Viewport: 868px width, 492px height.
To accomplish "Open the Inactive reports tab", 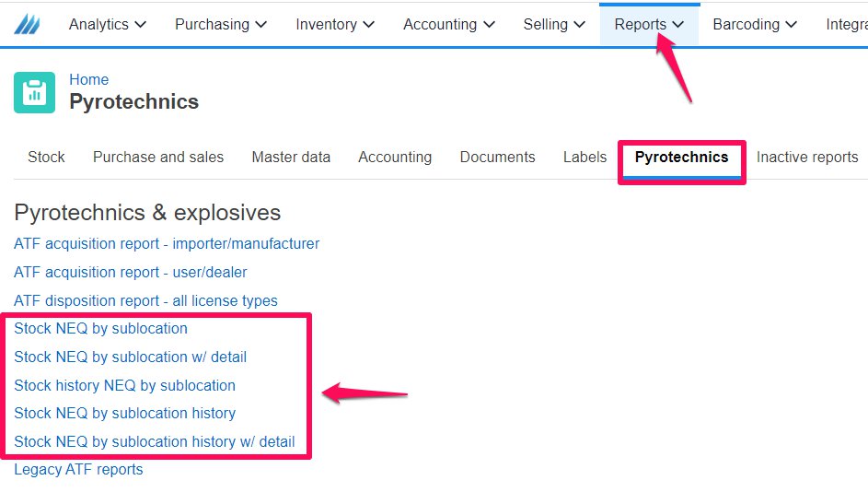I will [x=807, y=157].
